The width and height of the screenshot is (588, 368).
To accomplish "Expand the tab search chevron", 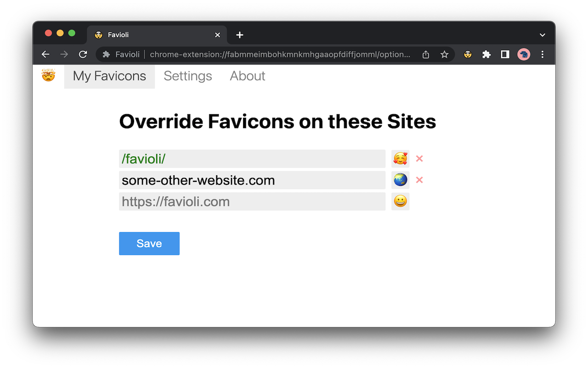I will tap(543, 35).
